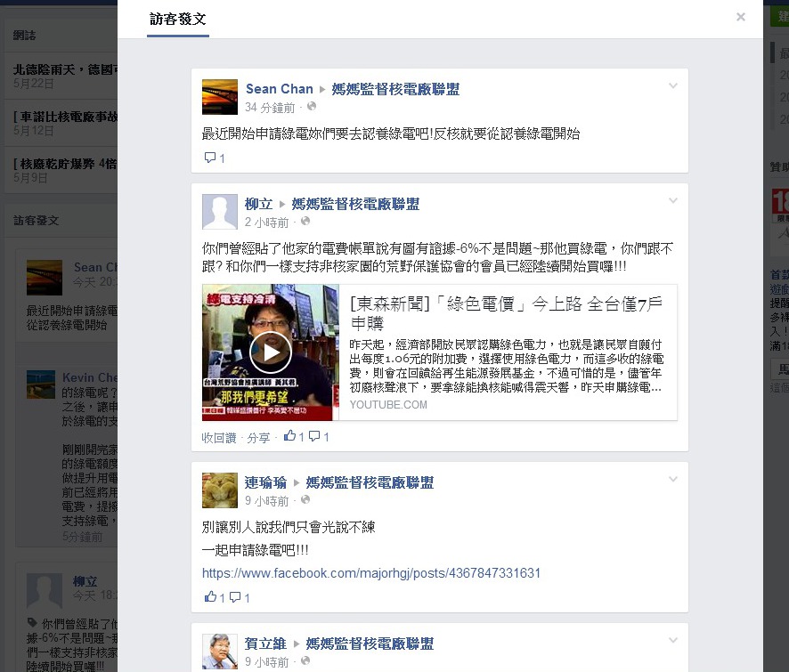Screen dimensions: 789x672
Task: Expand options arrow on 柳立's post
Action: [672, 200]
